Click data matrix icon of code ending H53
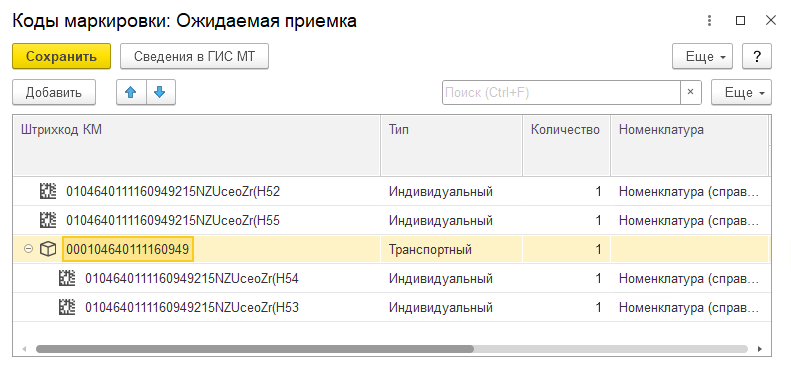Screen dimensions: 791x369 pos(67,307)
